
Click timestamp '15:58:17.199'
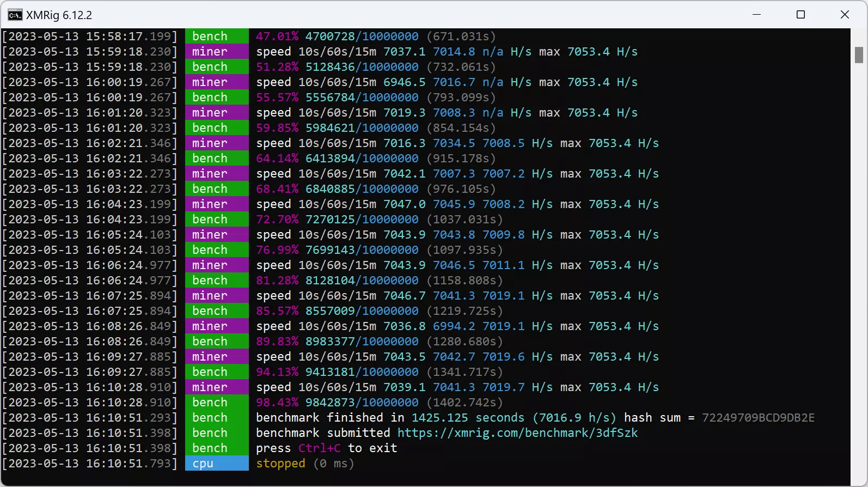point(129,36)
